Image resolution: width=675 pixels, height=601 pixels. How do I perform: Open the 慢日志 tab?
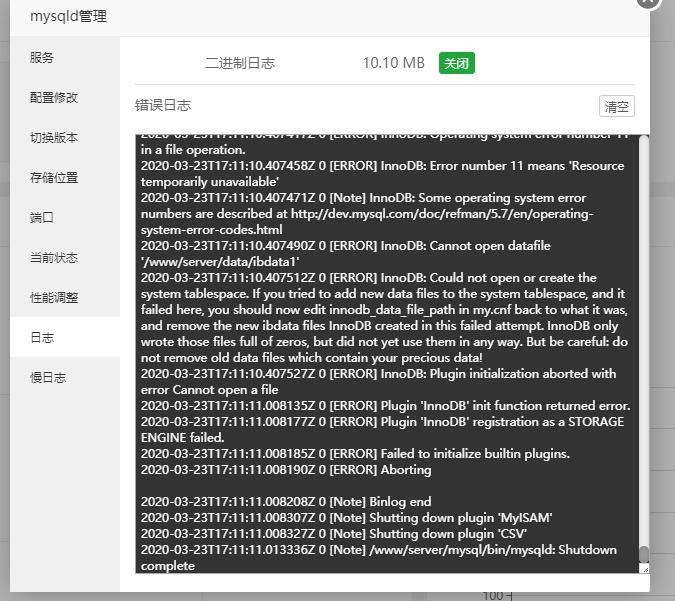coord(65,378)
